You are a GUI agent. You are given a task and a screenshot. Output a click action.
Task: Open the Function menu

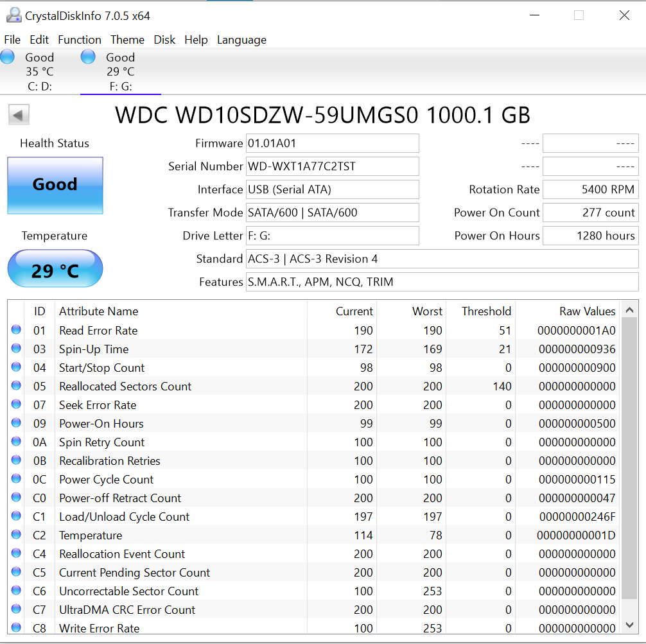[79, 40]
